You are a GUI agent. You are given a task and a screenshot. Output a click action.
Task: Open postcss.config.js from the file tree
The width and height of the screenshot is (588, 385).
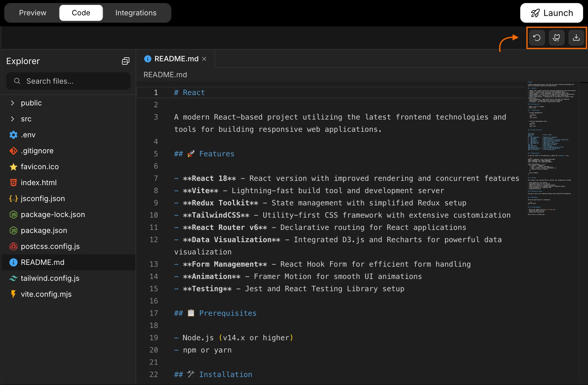[50, 246]
